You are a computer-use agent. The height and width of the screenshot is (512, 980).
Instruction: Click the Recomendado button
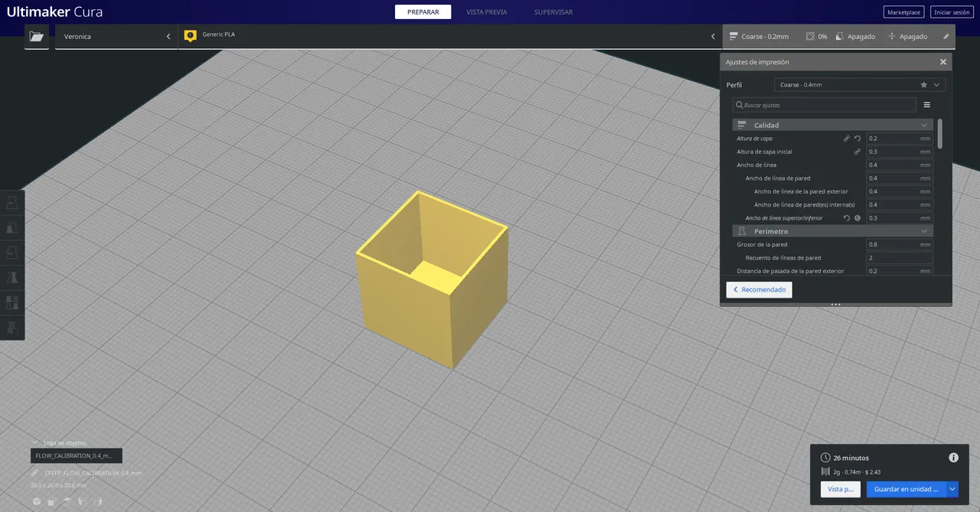[759, 290]
